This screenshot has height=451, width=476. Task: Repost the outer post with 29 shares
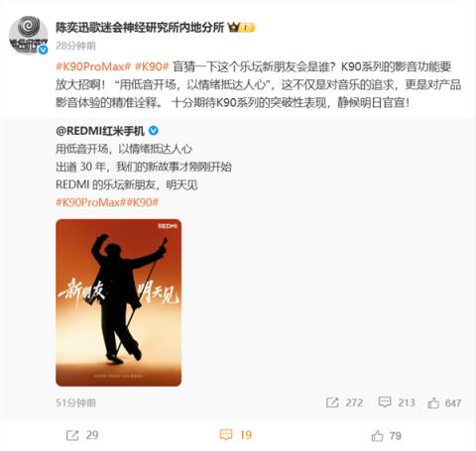[x=82, y=435]
